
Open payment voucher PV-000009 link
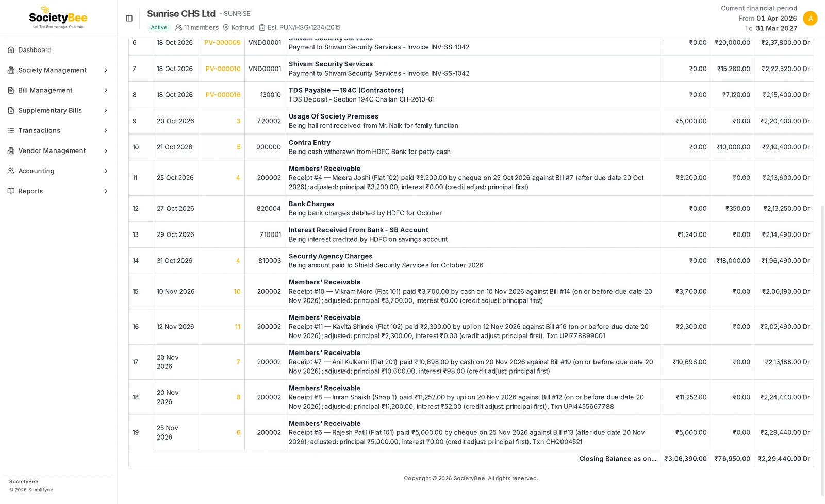coord(222,43)
